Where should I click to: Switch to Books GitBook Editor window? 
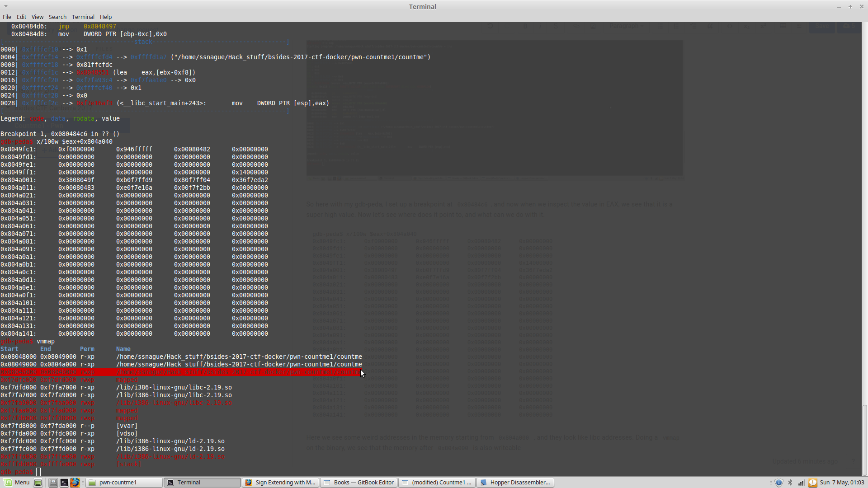tap(359, 483)
